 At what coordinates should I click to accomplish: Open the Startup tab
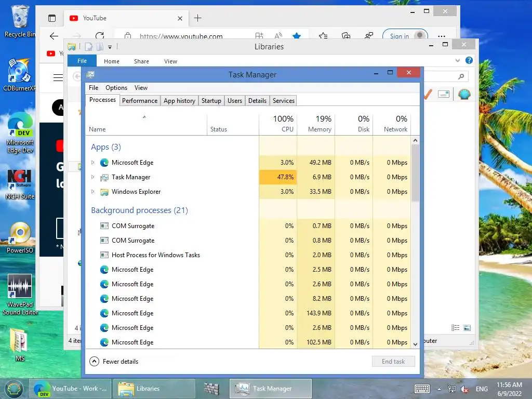coord(211,101)
